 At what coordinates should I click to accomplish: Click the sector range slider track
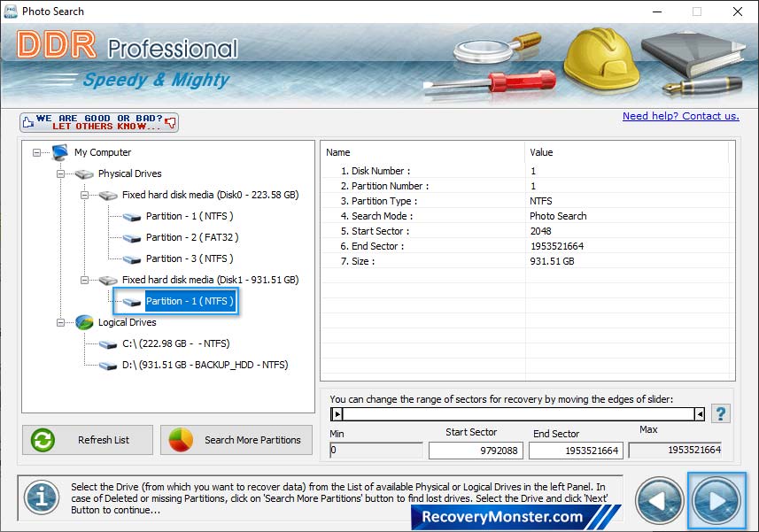tap(518, 414)
